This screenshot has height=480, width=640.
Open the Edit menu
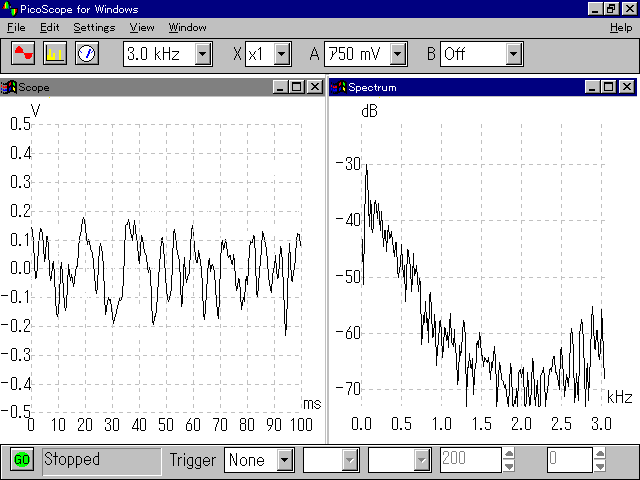pyautogui.click(x=50, y=27)
